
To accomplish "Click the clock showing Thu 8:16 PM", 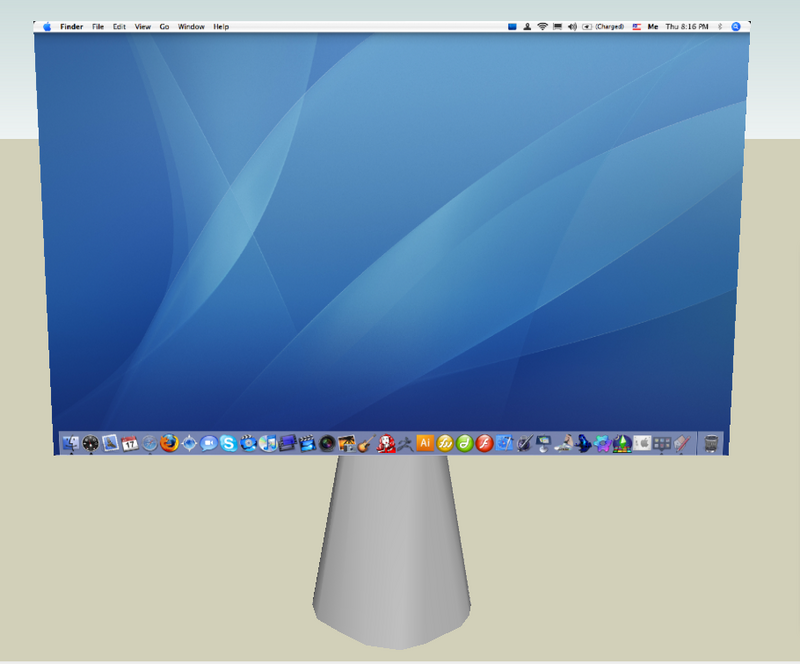I will point(687,27).
